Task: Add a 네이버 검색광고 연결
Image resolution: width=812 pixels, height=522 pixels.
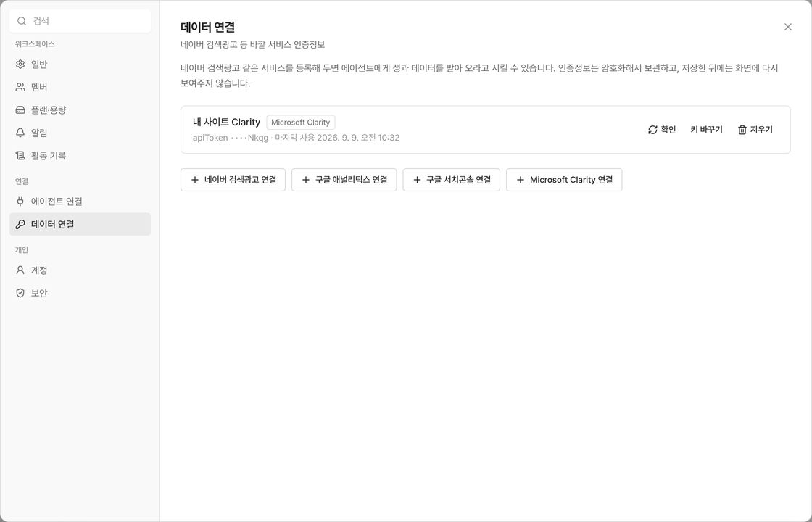Action: 233,180
